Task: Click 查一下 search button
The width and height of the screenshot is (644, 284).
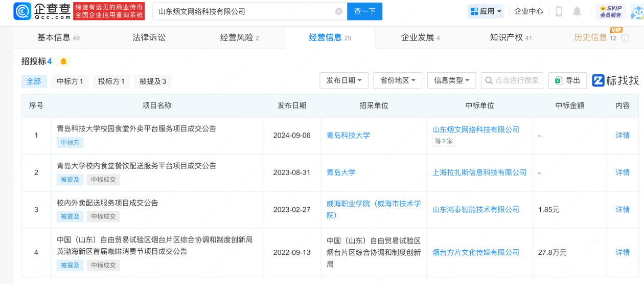Action: pyautogui.click(x=364, y=11)
